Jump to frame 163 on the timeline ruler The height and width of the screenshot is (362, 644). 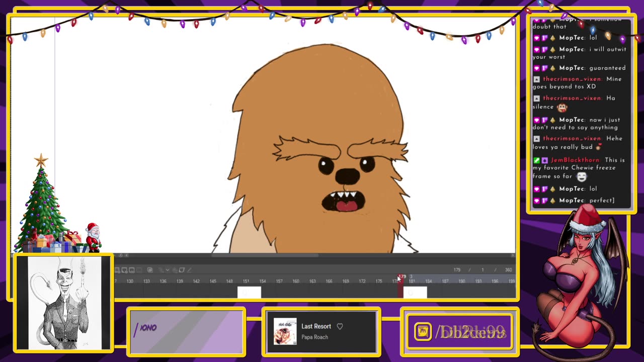[x=312, y=281]
